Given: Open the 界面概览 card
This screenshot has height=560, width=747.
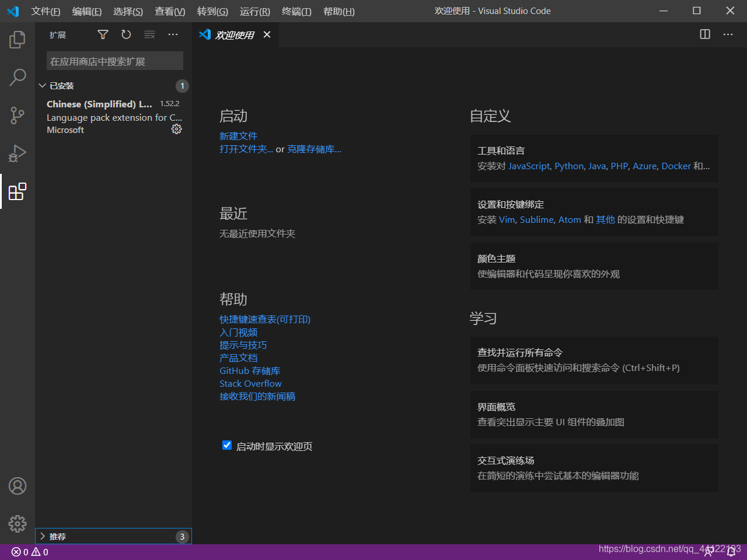Looking at the screenshot, I should pyautogui.click(x=594, y=414).
